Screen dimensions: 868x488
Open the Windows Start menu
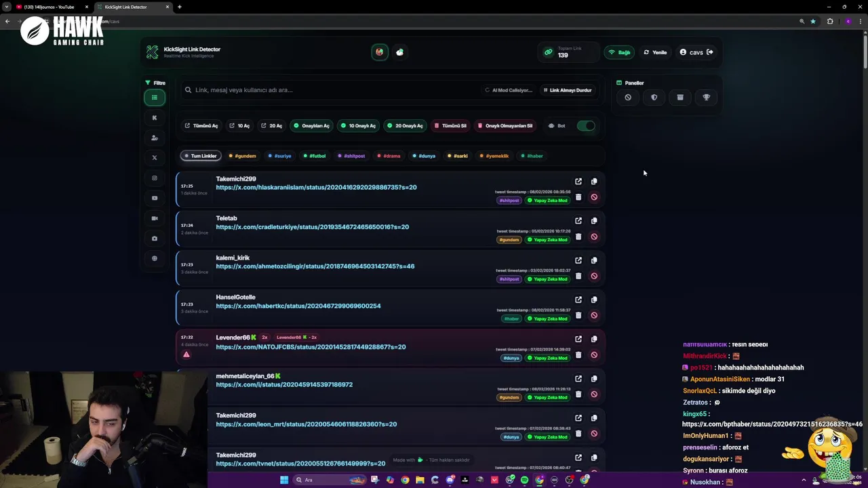[x=284, y=480]
